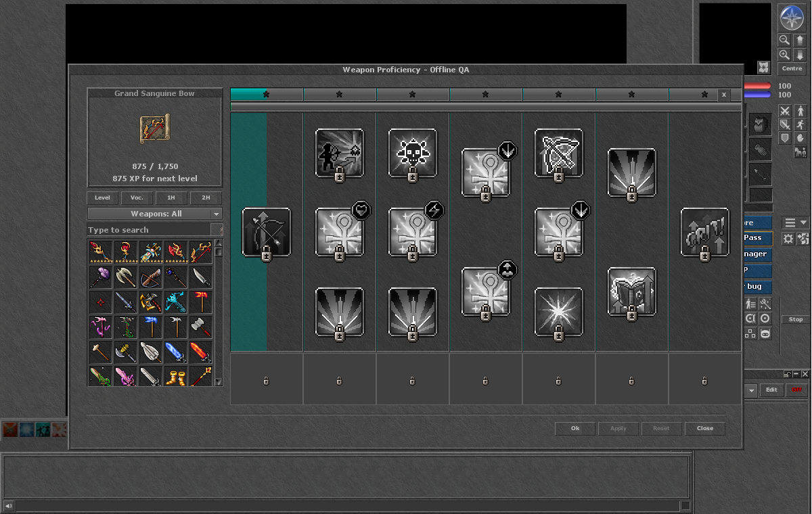Move minimap one floor up
This screenshot has height=514, width=812.
800,40
